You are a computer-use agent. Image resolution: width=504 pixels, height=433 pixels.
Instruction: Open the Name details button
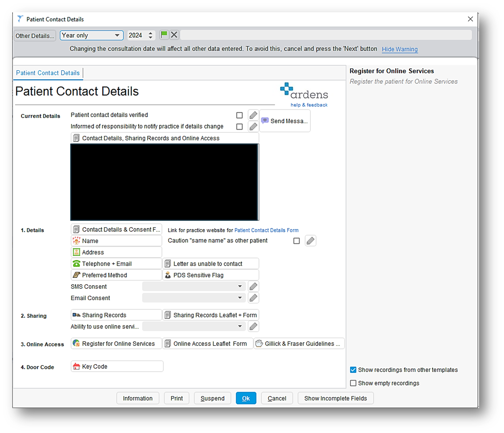[116, 241]
